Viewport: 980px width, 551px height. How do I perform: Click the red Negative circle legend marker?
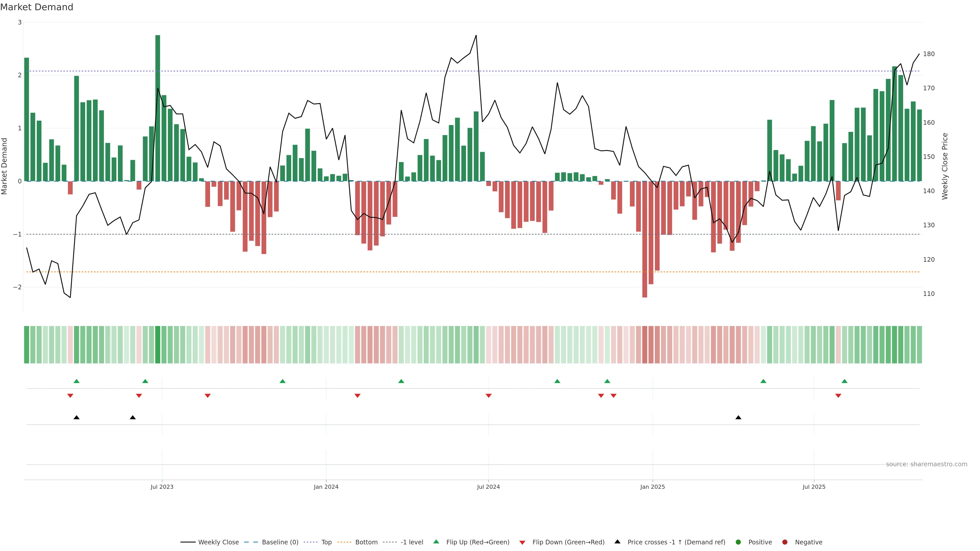tap(785, 542)
